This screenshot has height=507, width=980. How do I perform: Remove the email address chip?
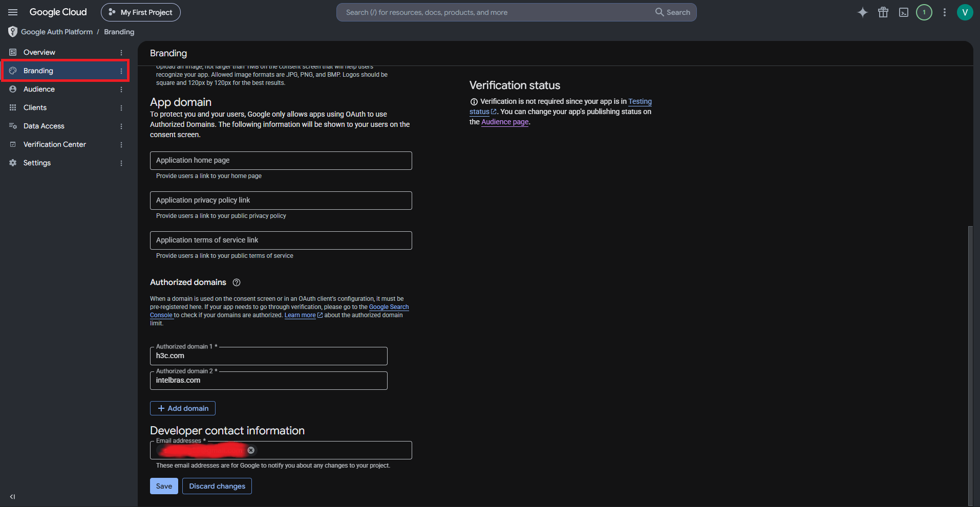pos(251,450)
